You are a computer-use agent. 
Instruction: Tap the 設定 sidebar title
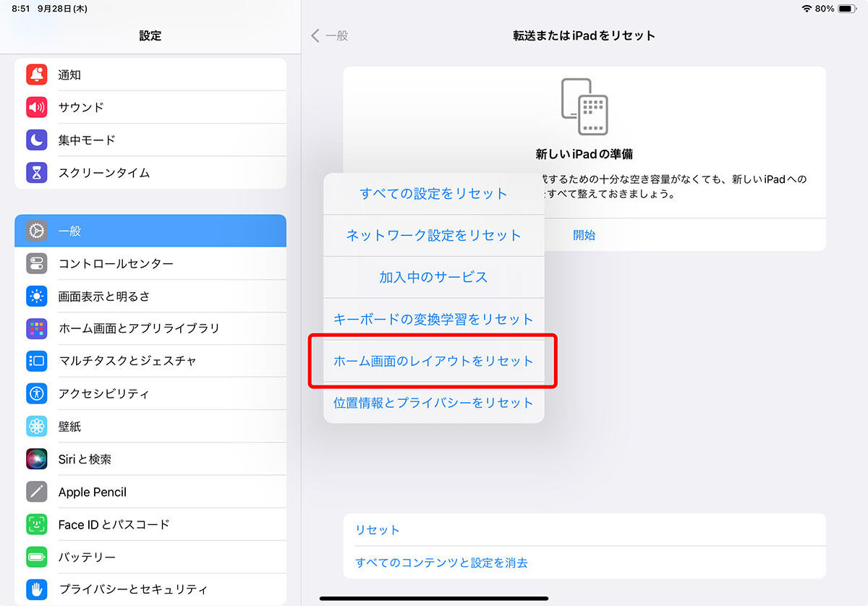[150, 35]
